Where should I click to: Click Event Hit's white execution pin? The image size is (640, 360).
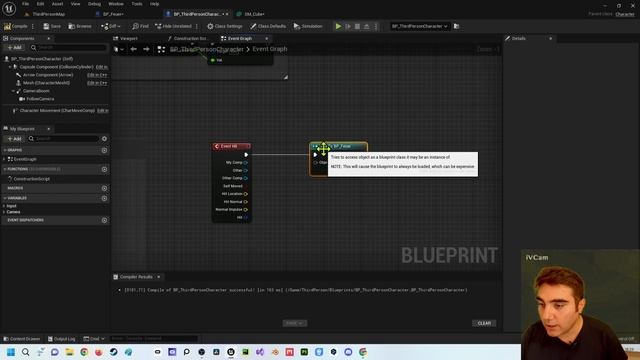point(246,155)
